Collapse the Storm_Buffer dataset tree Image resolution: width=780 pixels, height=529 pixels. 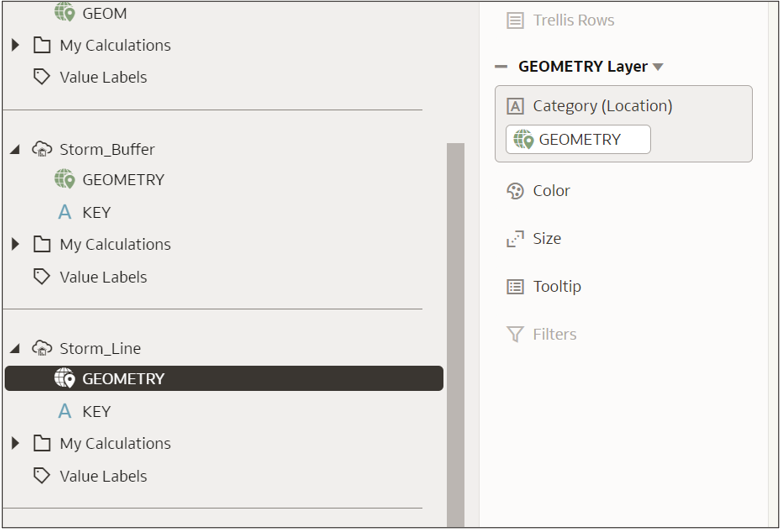(15, 149)
